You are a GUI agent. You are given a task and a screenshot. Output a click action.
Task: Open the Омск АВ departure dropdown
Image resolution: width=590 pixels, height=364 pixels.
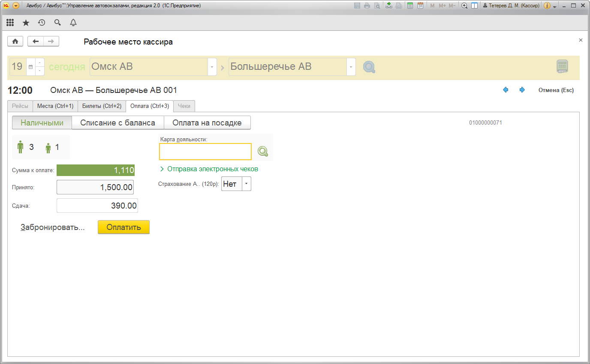click(x=212, y=67)
